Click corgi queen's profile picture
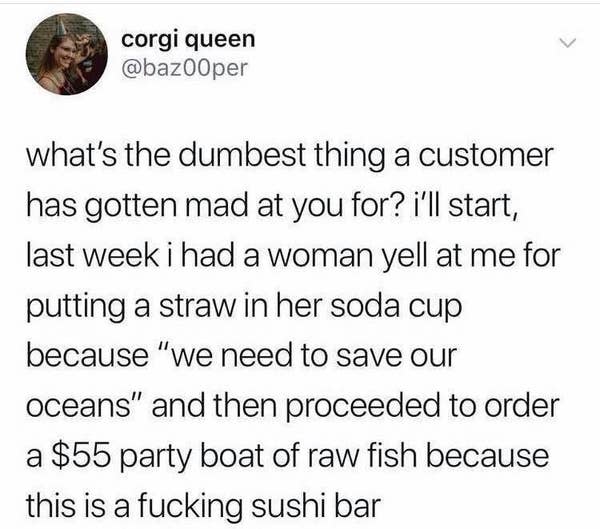Viewport: 600px width, 529px height. 67,54
